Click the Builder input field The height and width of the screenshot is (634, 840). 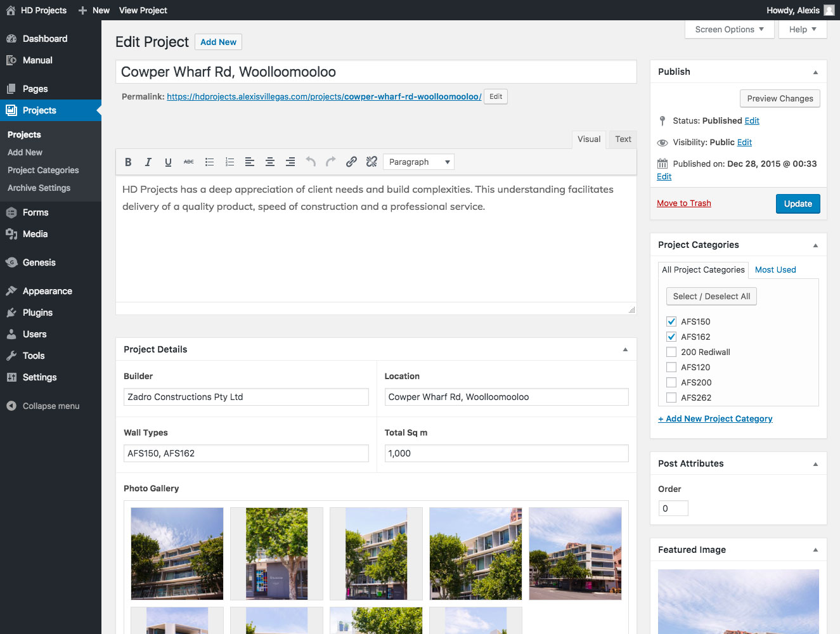[246, 397]
